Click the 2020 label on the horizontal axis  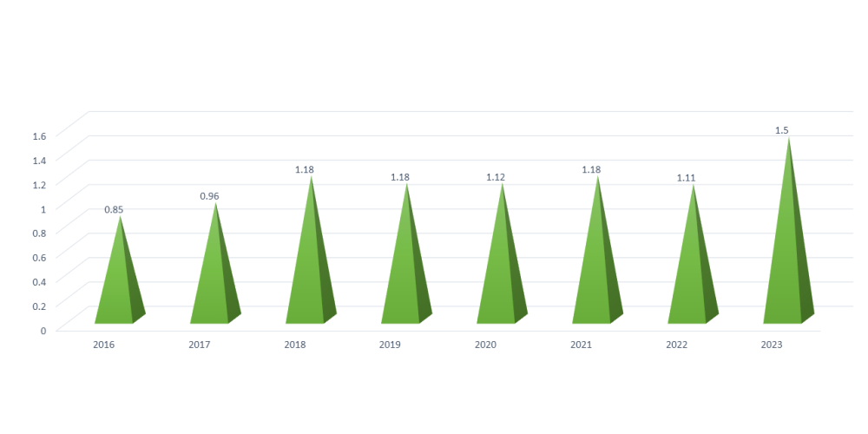pos(485,345)
